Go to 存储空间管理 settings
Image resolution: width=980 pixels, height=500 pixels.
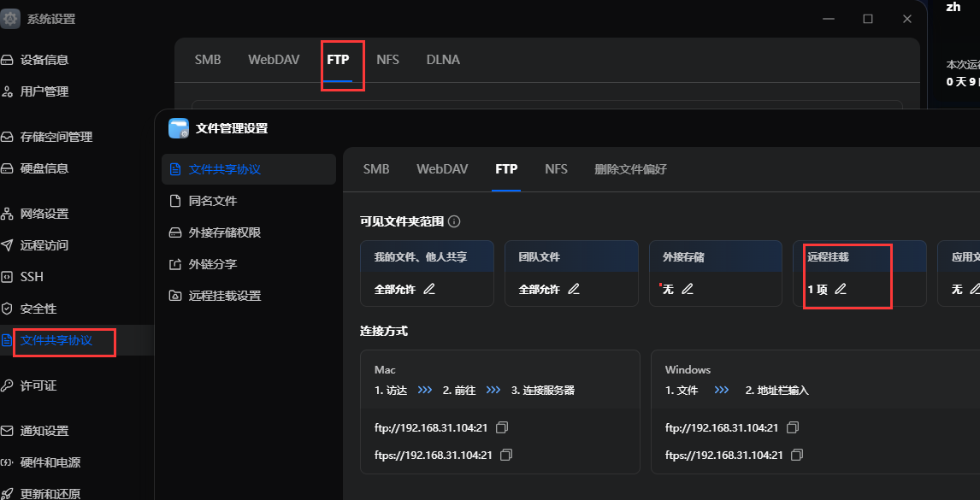(x=56, y=136)
